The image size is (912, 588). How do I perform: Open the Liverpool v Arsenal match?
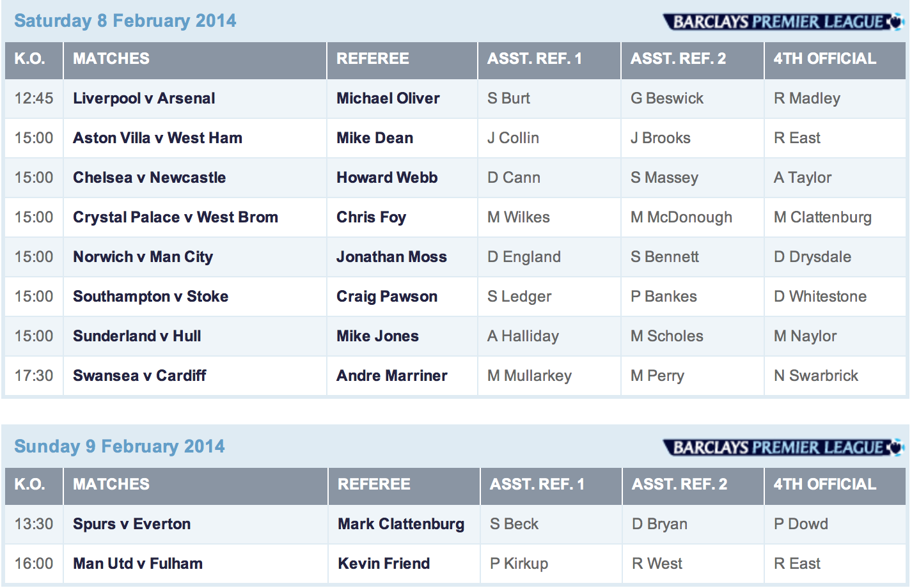point(144,98)
